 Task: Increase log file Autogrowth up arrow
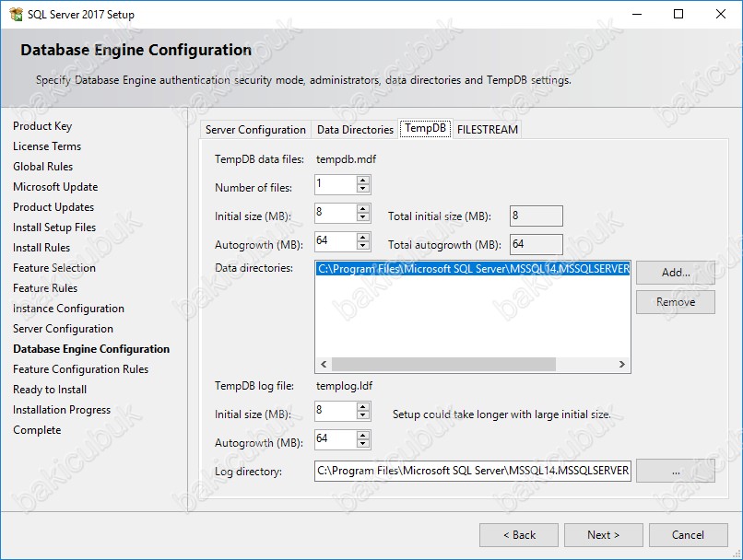[363, 436]
